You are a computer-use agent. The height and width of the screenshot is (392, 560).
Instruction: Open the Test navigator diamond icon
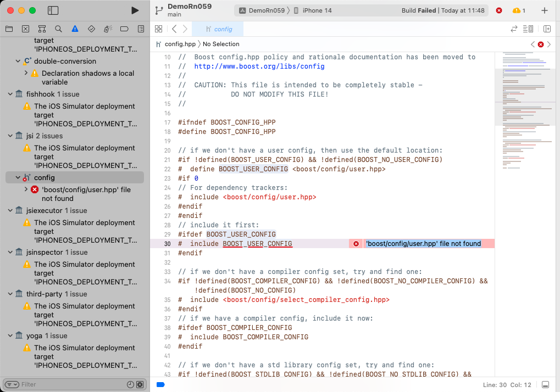pos(91,29)
